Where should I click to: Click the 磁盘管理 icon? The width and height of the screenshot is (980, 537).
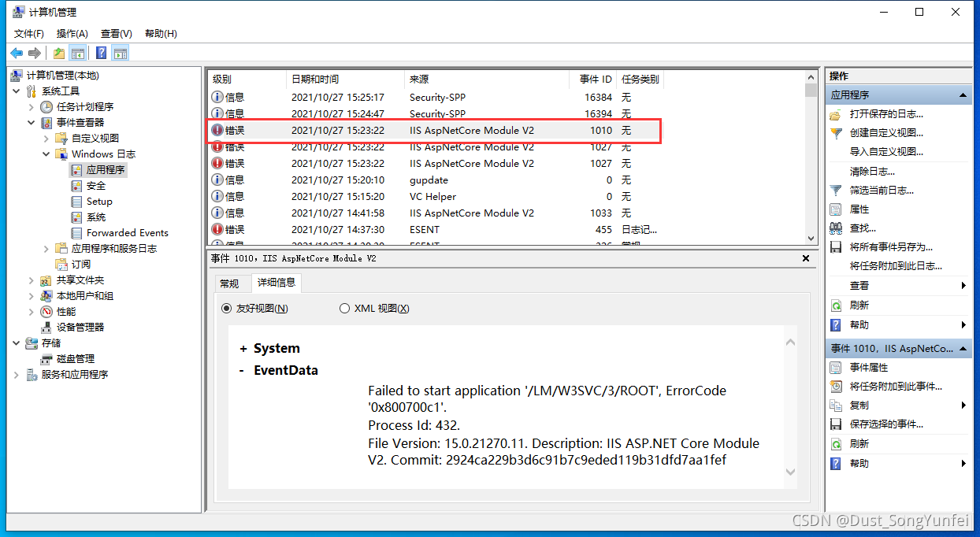tap(46, 359)
